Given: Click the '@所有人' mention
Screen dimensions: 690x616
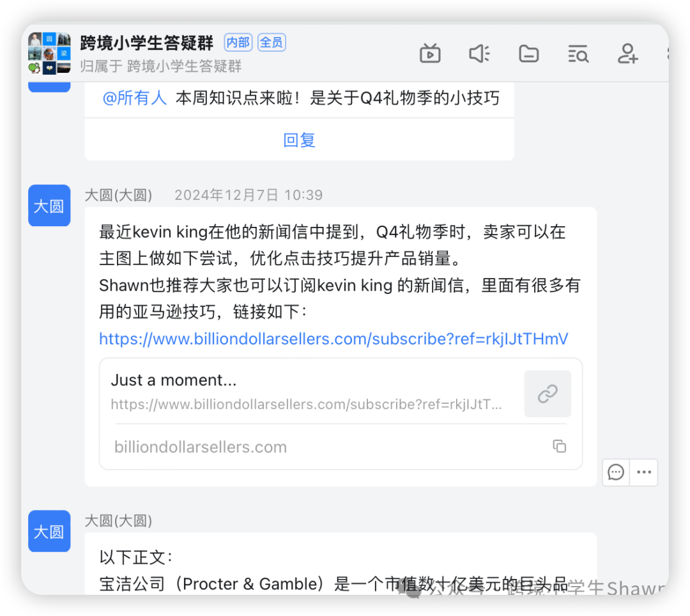Looking at the screenshot, I should tap(134, 98).
